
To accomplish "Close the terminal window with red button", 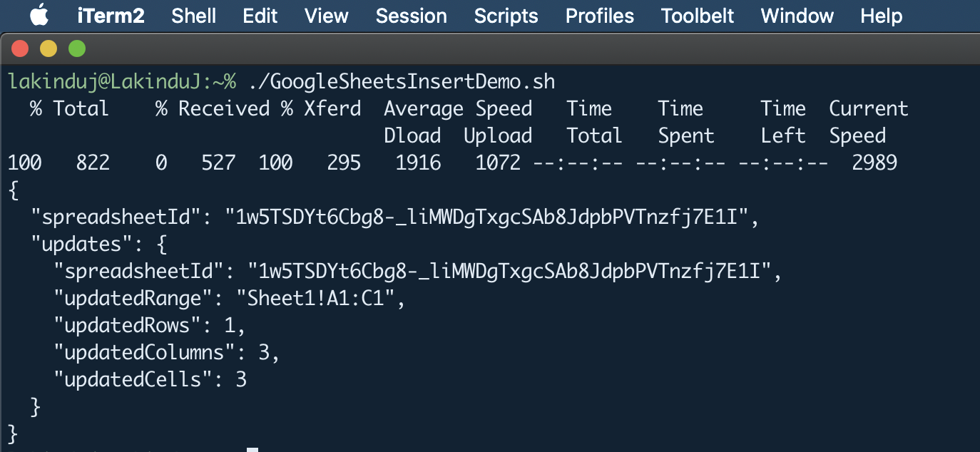I will 20,48.
